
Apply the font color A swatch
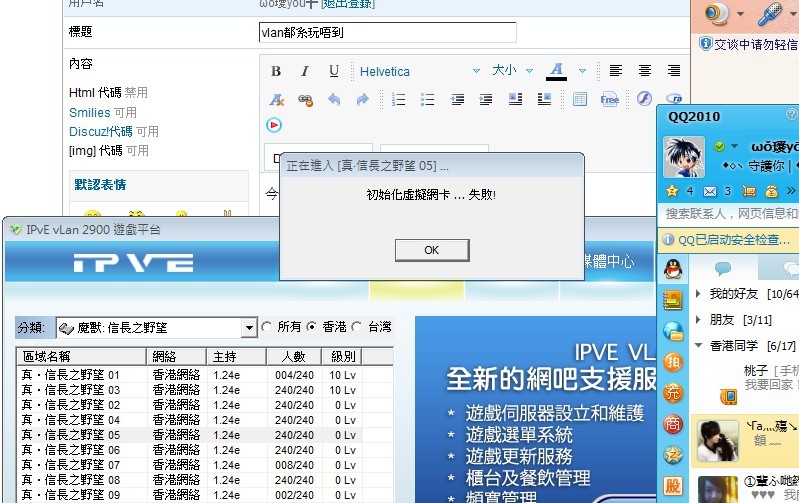pos(556,71)
